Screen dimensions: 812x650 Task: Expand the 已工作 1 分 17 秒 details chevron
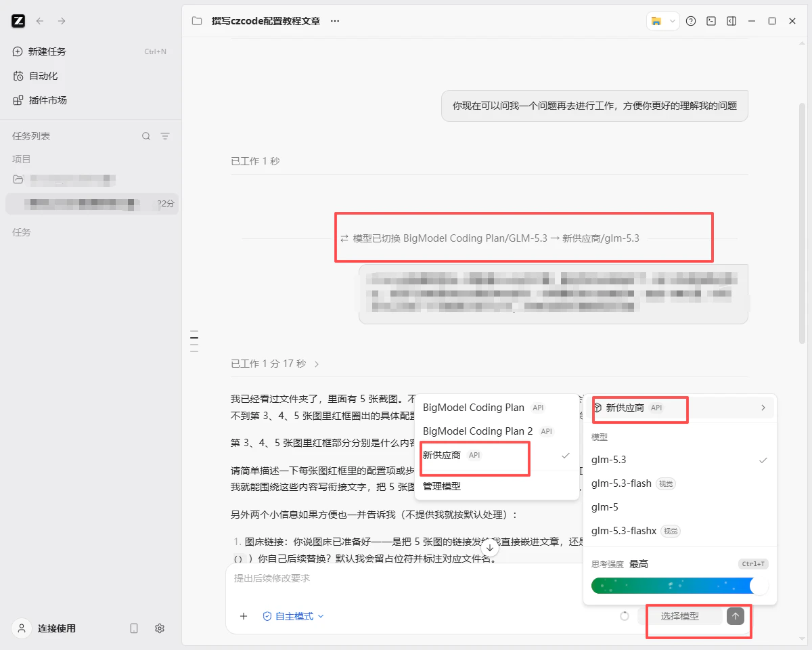pyautogui.click(x=317, y=364)
